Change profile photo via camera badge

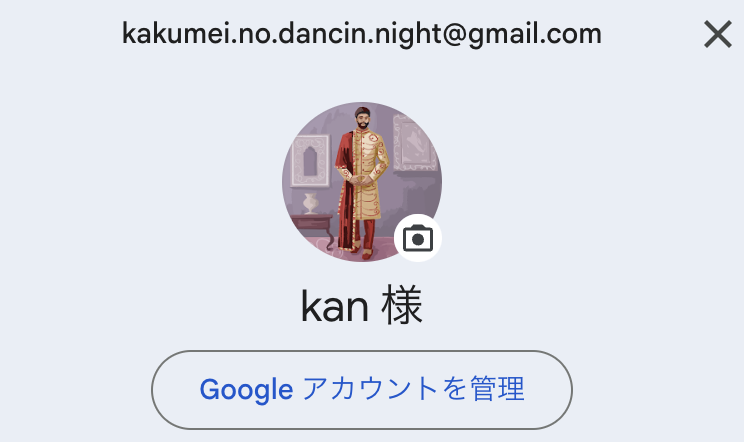click(x=418, y=238)
